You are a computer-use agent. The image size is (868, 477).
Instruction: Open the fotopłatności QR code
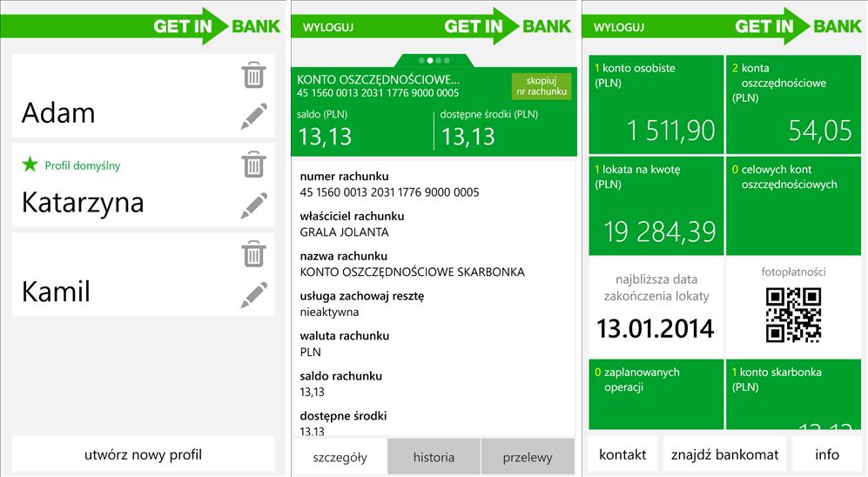click(793, 314)
